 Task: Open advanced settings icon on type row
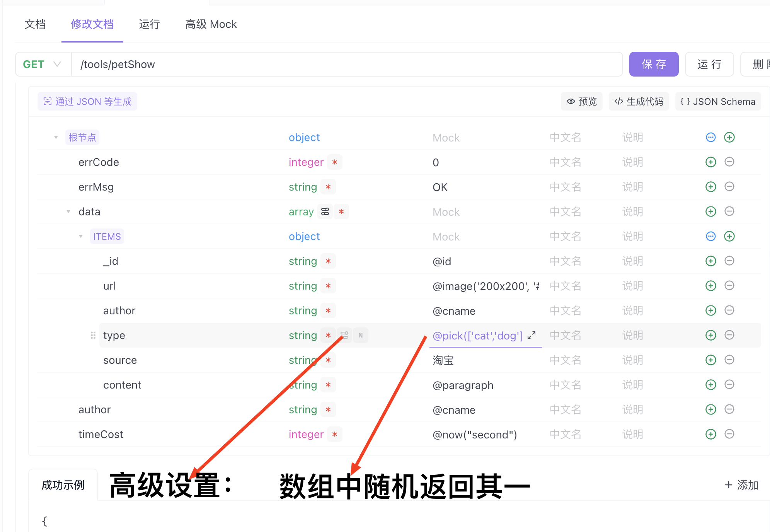[344, 335]
